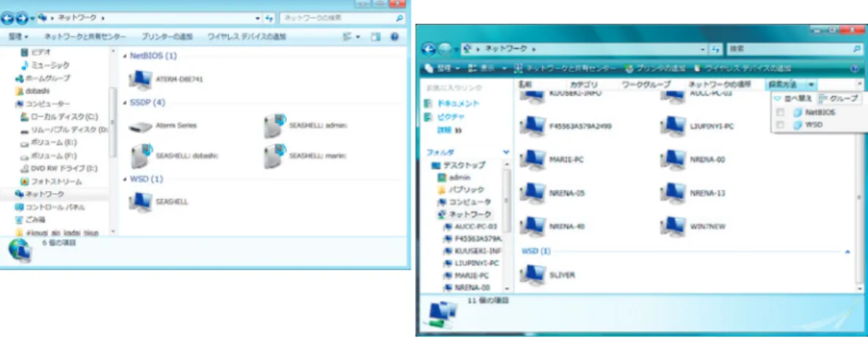Screen dimensions: 868x342
Task: Open ネットワークと共有センター in right window
Action: point(564,68)
